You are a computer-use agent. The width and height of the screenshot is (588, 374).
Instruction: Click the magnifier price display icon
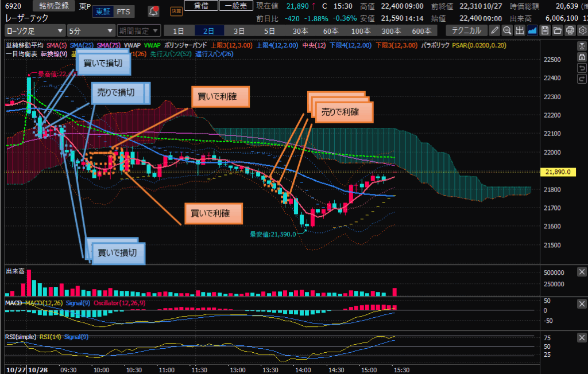pyautogui.click(x=507, y=30)
